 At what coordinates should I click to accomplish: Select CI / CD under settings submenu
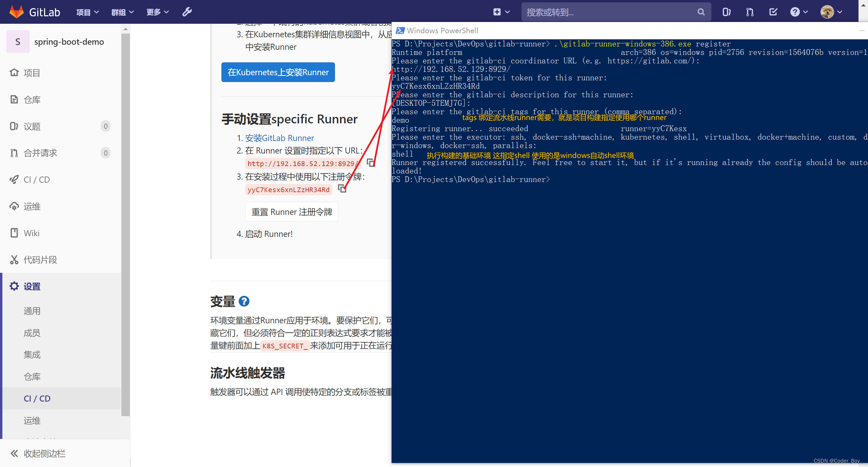37,398
